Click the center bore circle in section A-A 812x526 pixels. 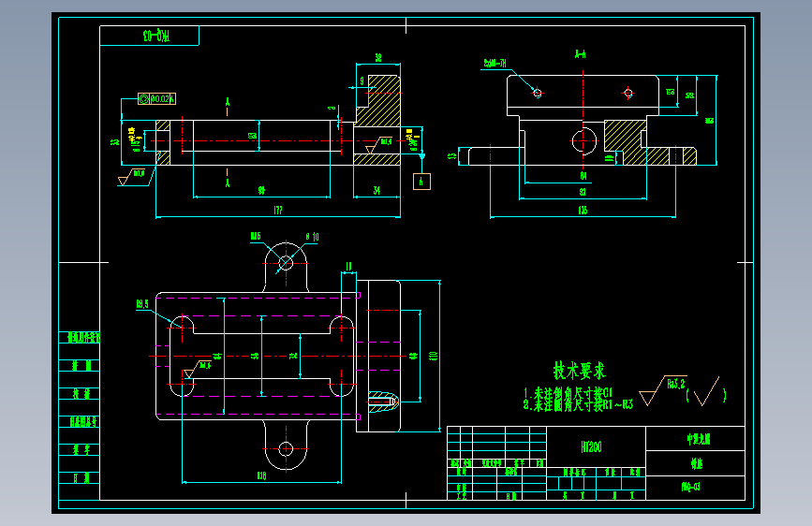(583, 140)
